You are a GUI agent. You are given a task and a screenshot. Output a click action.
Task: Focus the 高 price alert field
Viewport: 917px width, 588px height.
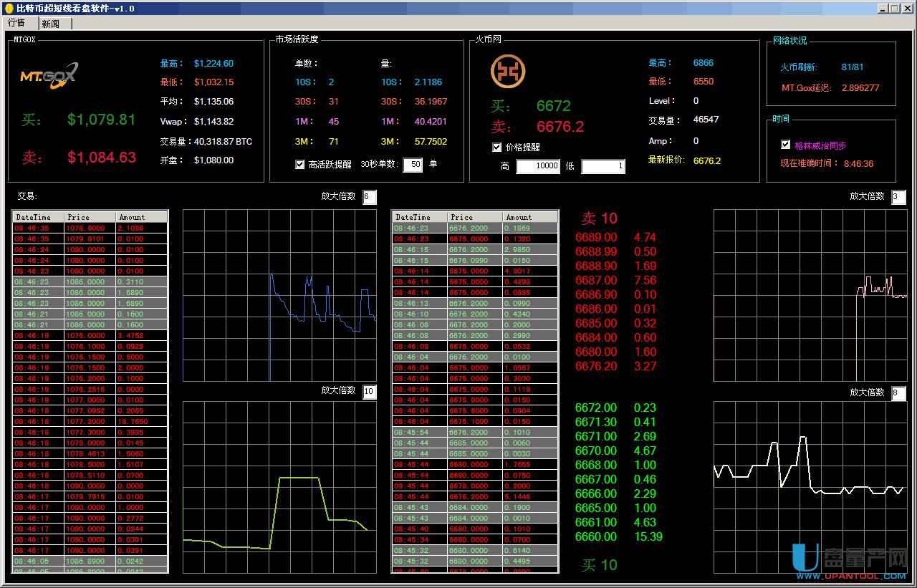537,167
